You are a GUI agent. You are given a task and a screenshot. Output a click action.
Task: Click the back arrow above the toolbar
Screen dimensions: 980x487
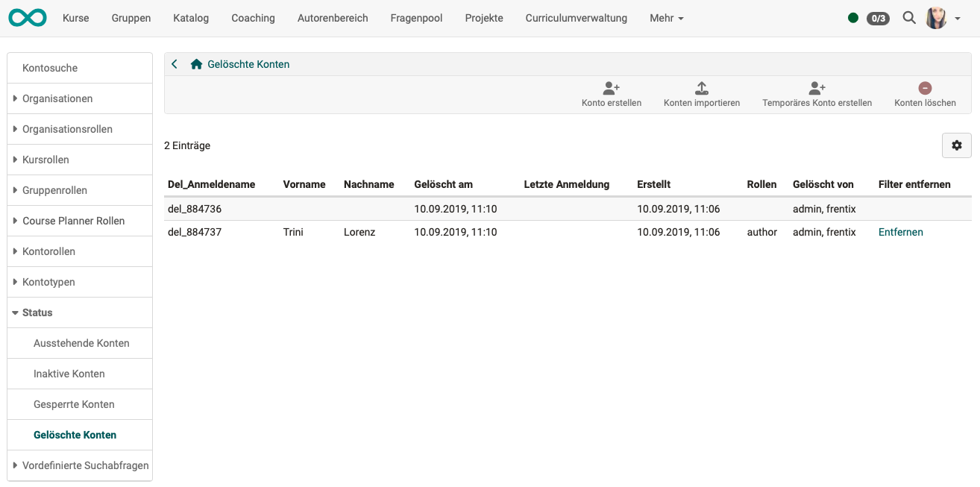(x=174, y=64)
